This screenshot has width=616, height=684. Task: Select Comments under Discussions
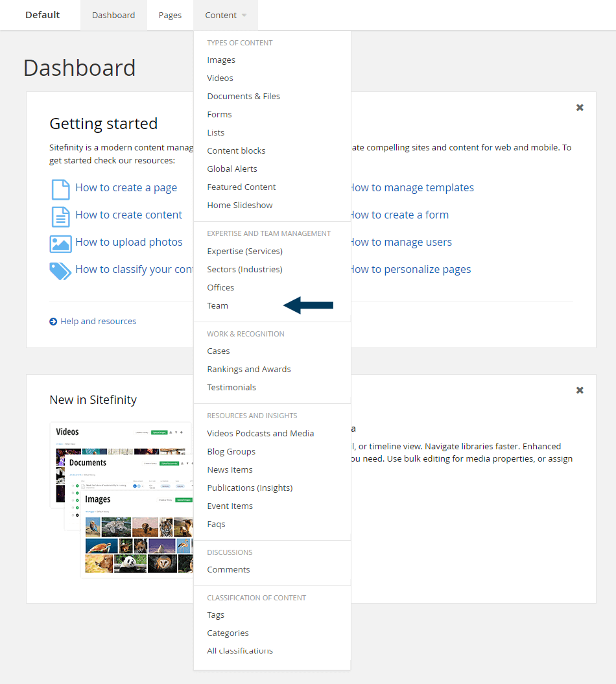pyautogui.click(x=229, y=570)
